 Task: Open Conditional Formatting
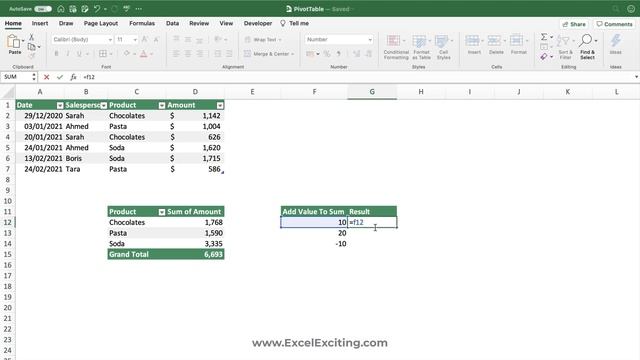click(x=396, y=47)
